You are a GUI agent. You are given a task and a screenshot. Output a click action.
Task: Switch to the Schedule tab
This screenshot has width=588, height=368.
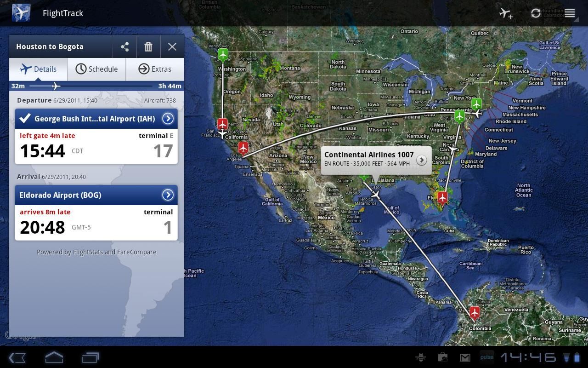coord(97,69)
